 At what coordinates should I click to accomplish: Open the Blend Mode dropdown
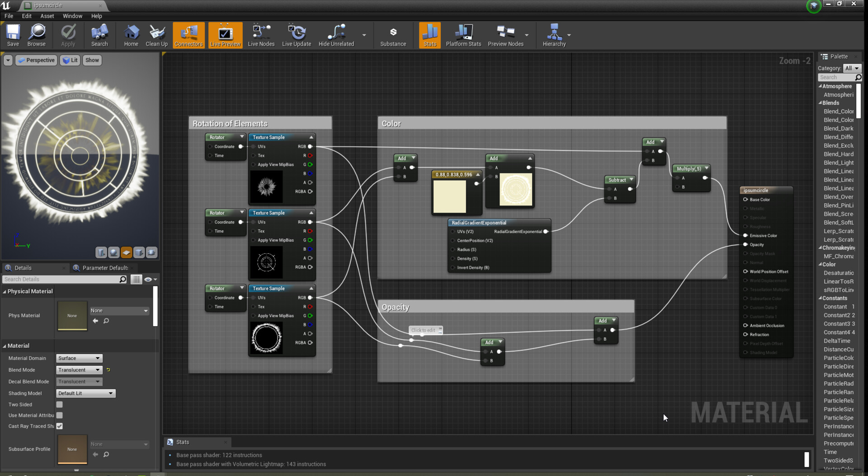pyautogui.click(x=79, y=370)
